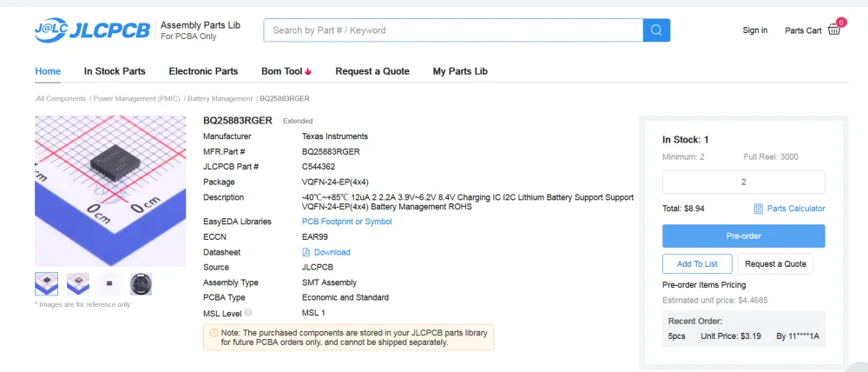Select the third product thumbnail
This screenshot has width=868, height=372.
(109, 283)
